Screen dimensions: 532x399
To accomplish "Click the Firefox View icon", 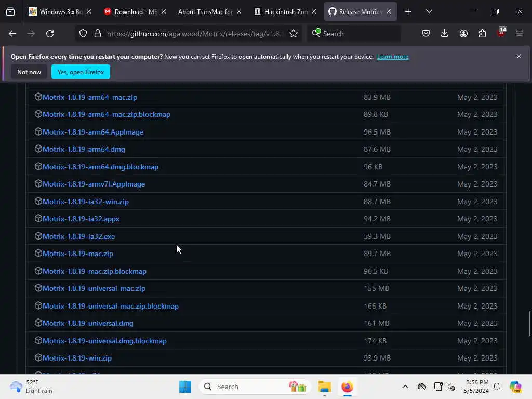I will click(x=10, y=12).
